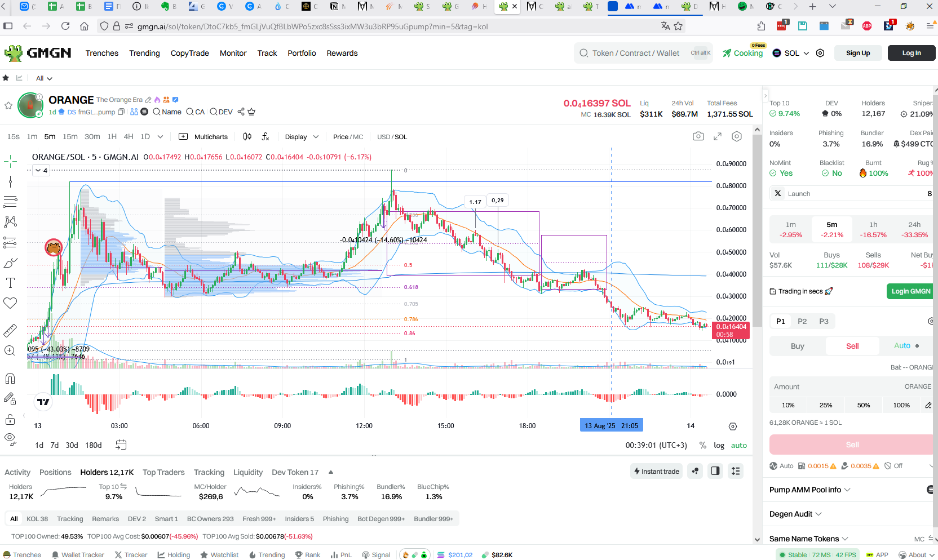This screenshot has height=560, width=938.
Task: Choose the trend line drawing tool
Action: (x=10, y=181)
